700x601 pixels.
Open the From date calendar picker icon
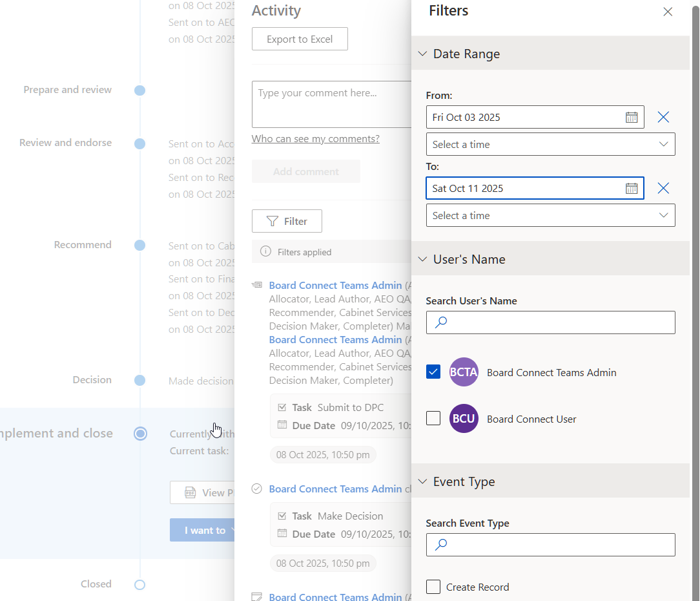[x=631, y=117]
